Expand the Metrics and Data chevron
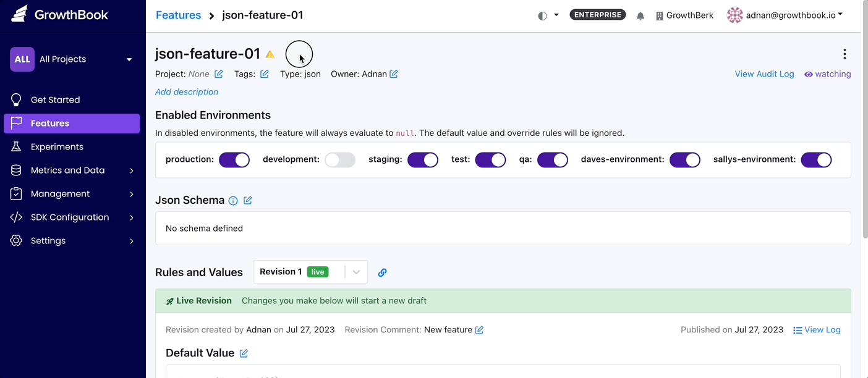 (132, 170)
